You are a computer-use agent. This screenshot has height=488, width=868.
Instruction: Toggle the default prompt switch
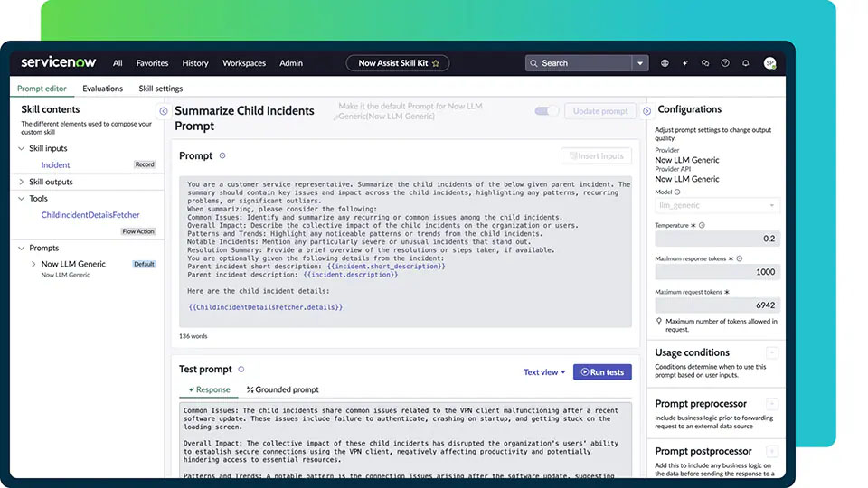(x=546, y=111)
